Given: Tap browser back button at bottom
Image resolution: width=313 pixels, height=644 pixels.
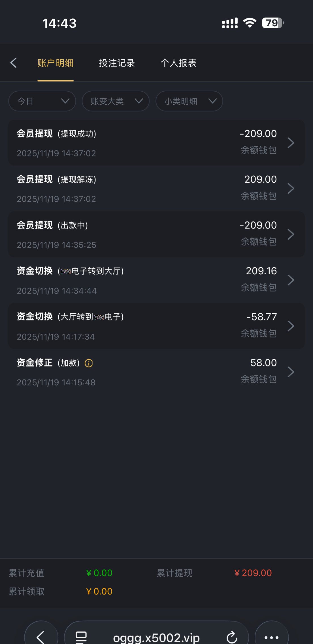Looking at the screenshot, I should [x=41, y=637].
